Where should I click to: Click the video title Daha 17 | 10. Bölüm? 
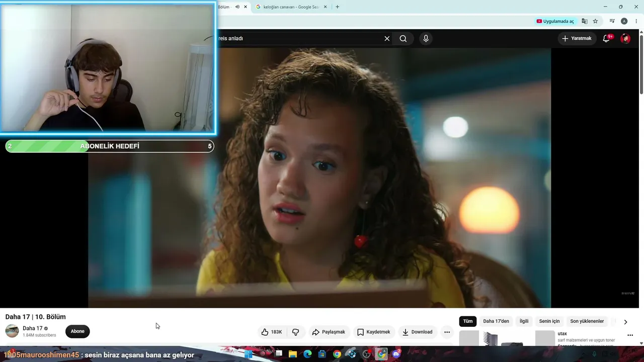pos(36,317)
